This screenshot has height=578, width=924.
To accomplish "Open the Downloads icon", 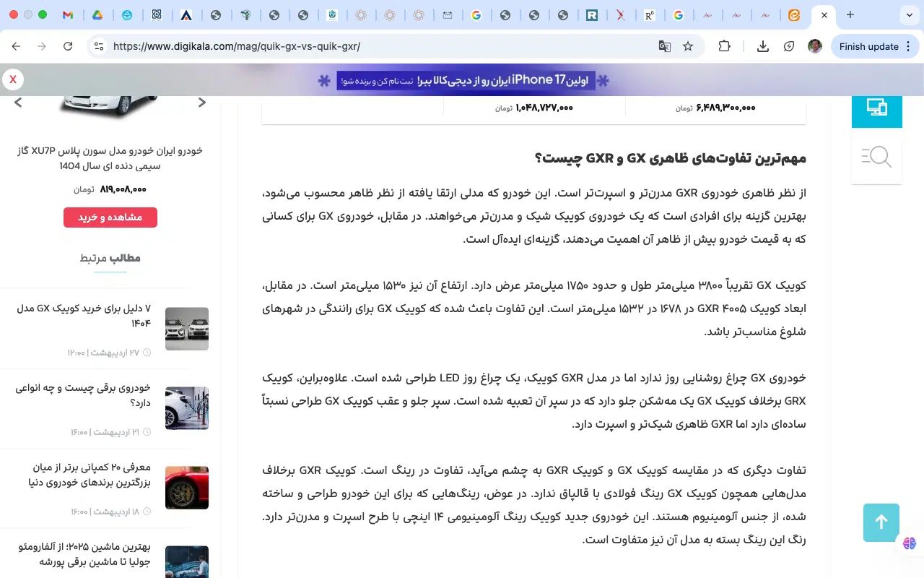I will coord(763,46).
